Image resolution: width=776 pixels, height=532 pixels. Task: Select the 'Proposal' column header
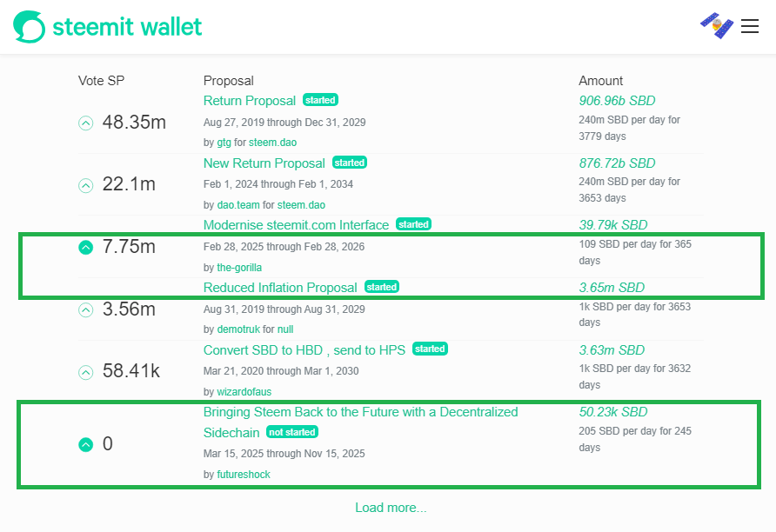(x=229, y=81)
